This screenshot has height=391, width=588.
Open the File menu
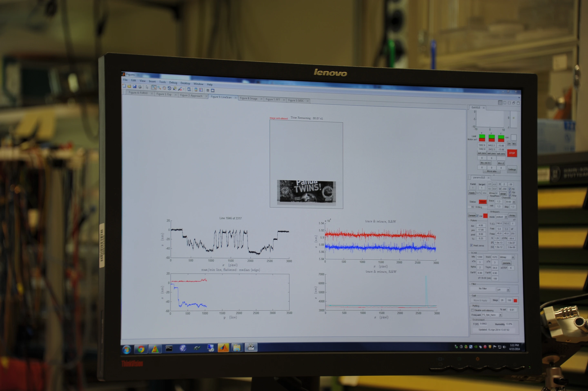pos(125,80)
